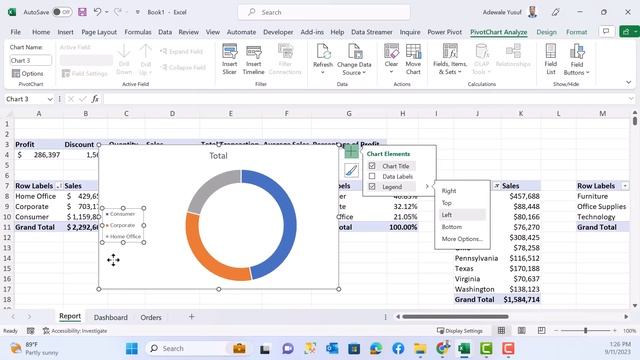Switch to Page Layout view icon
Image resolution: width=640 pixels, height=360 pixels.
522,331
